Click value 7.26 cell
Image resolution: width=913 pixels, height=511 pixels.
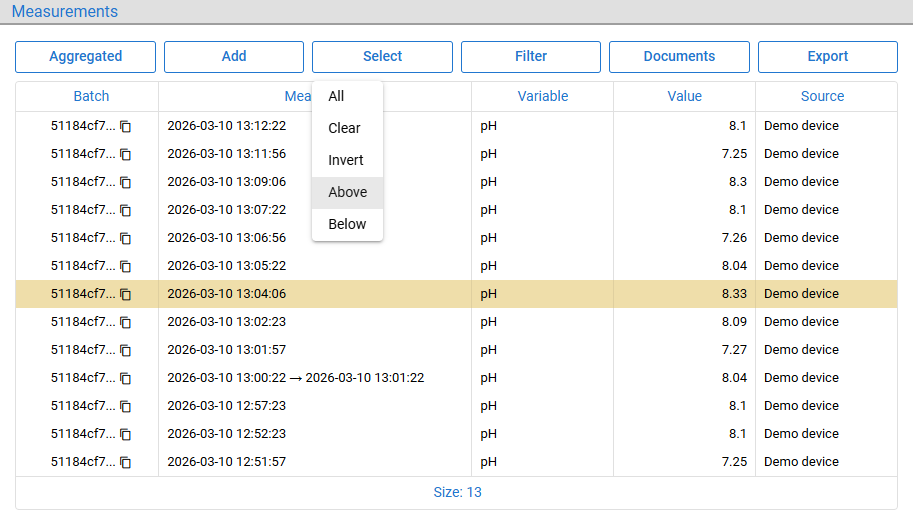coord(734,237)
